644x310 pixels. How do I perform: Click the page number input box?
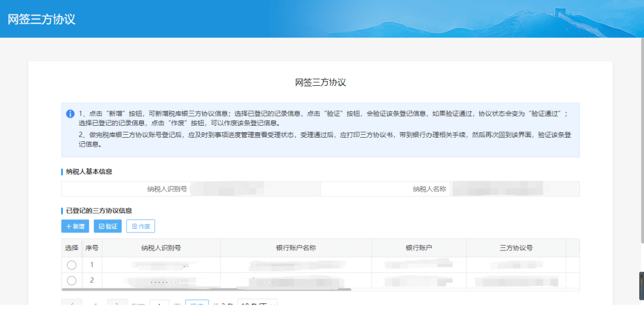click(x=159, y=305)
